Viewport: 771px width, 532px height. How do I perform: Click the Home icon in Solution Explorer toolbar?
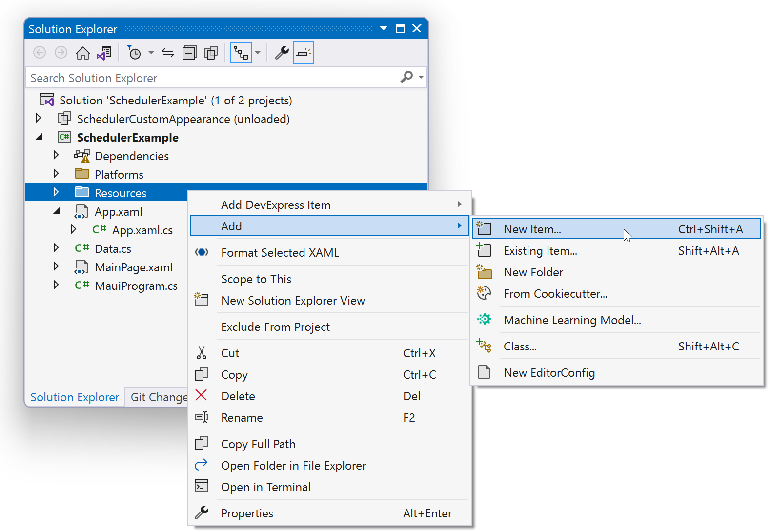coord(83,53)
